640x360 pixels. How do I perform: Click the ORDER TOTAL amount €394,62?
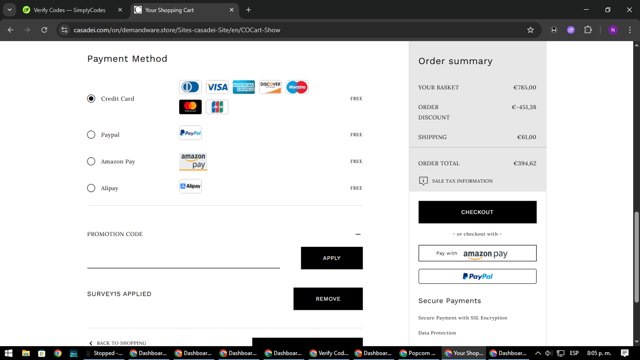[x=524, y=163]
